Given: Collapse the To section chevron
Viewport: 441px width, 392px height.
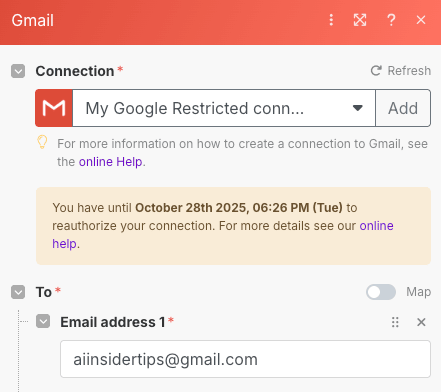Looking at the screenshot, I should (18, 292).
